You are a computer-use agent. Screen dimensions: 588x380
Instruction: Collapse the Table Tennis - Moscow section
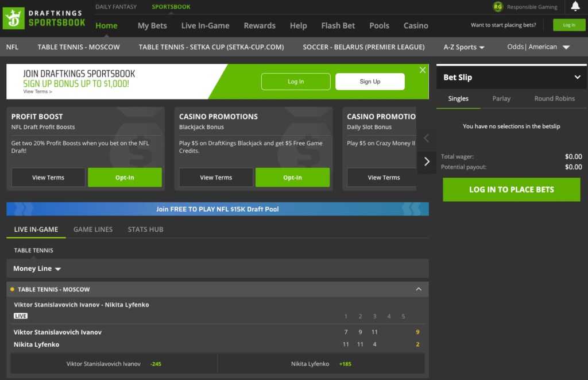coord(419,289)
